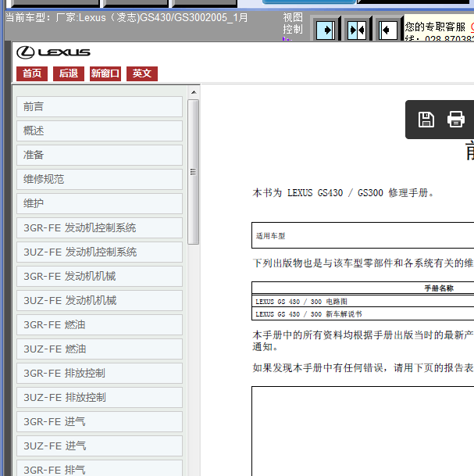Open the 前言 section
Image resolution: width=474 pixels, height=476 pixels.
click(99, 106)
